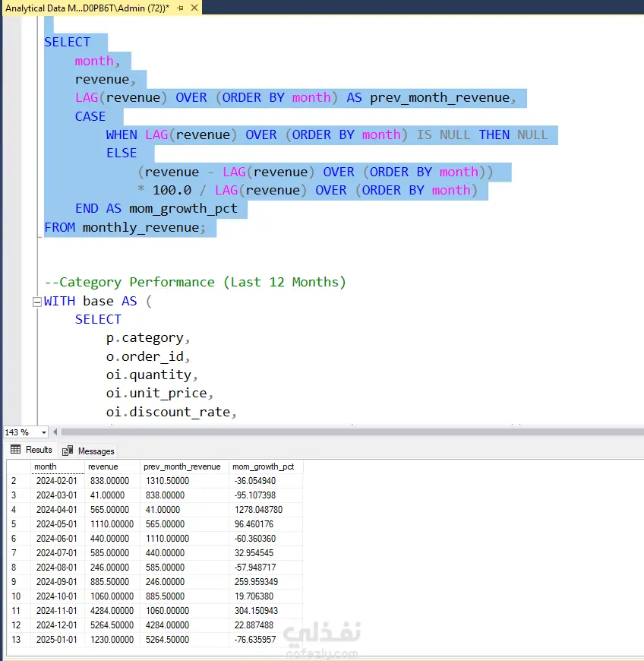The height and width of the screenshot is (661, 644).
Task: Click the ELSE keyword in the query
Action: (122, 153)
